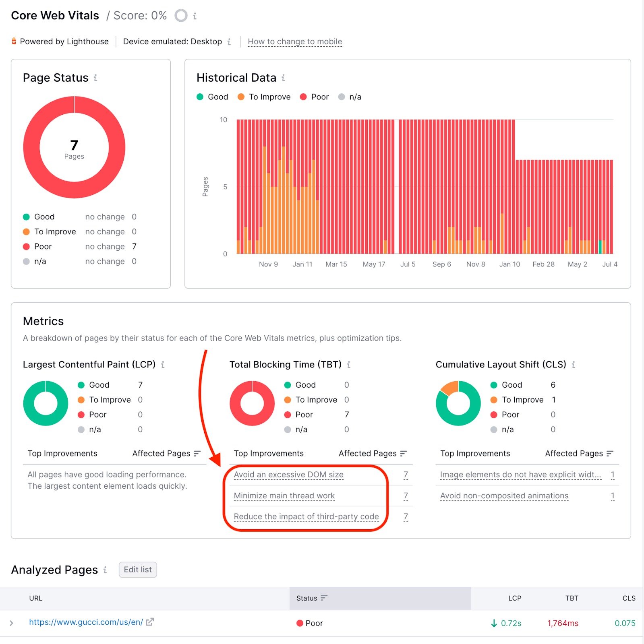644x644 pixels.
Task: Toggle Poor series in Historical Data legend
Action: 314,97
